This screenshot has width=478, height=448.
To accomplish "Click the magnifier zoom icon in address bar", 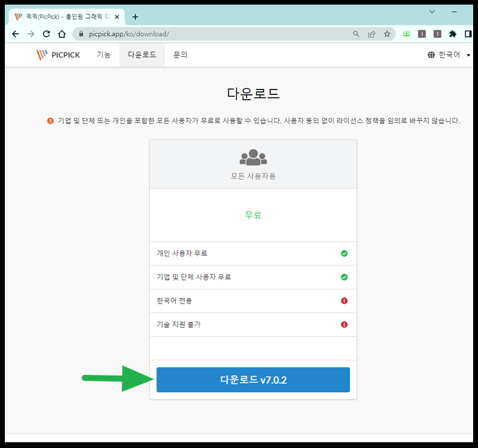I will point(356,34).
